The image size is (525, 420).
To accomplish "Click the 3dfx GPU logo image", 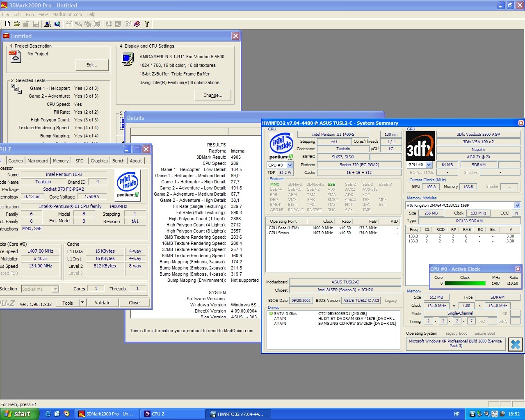I will point(420,146).
